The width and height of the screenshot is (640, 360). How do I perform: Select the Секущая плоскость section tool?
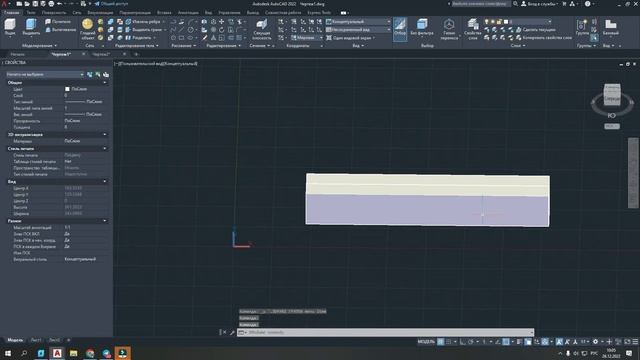262,29
